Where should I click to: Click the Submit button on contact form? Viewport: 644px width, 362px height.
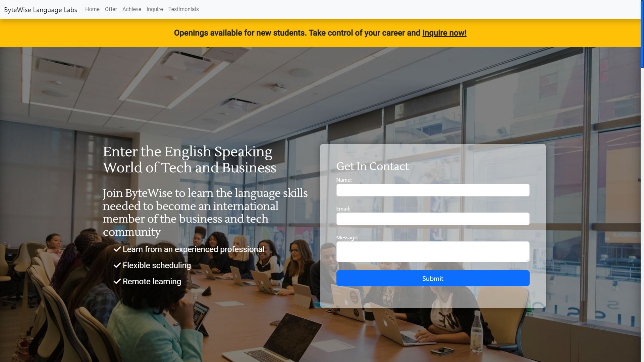tap(433, 278)
